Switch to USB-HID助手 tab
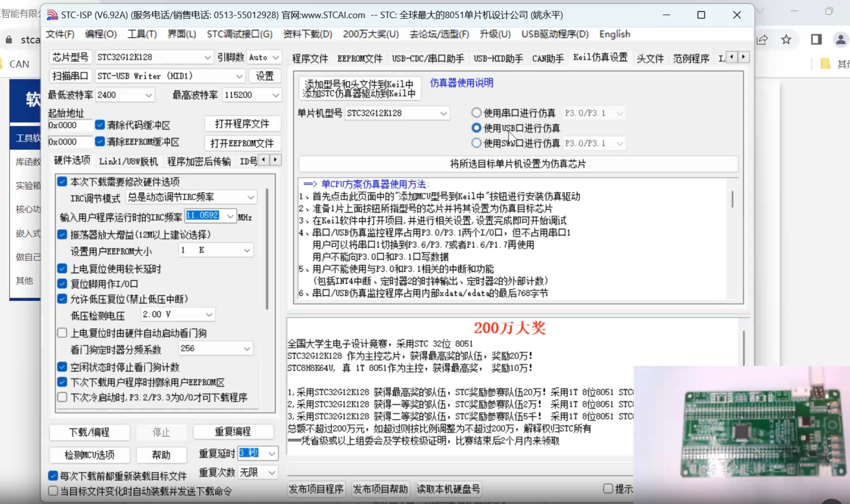Image resolution: width=850 pixels, height=504 pixels. (498, 58)
